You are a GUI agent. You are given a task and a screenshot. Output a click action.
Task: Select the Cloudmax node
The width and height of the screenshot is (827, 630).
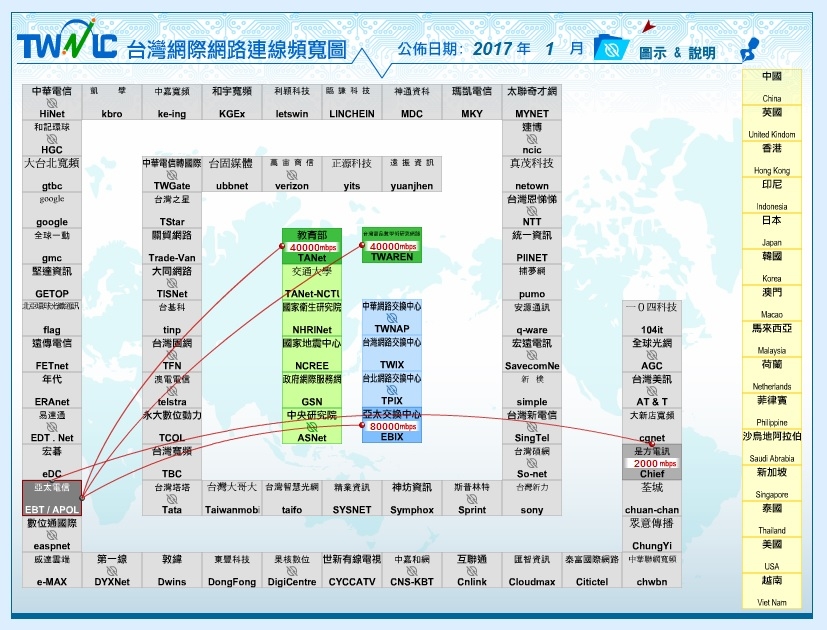532,570
